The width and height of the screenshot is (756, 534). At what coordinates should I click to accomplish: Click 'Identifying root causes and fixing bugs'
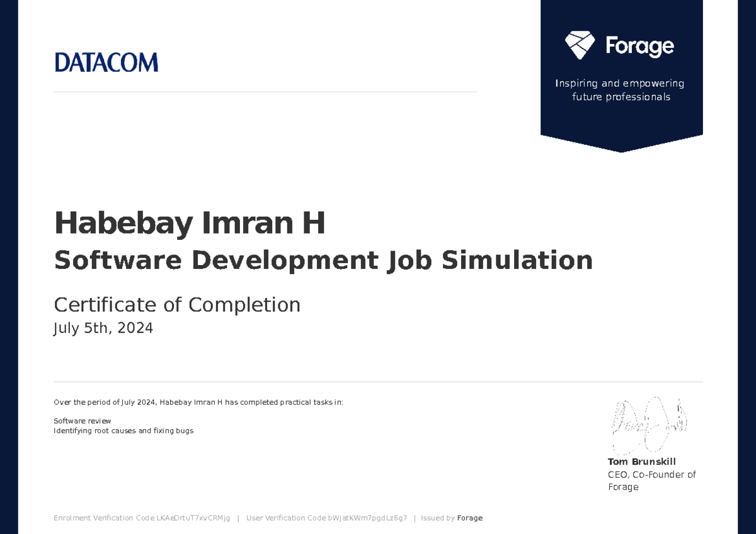(123, 431)
